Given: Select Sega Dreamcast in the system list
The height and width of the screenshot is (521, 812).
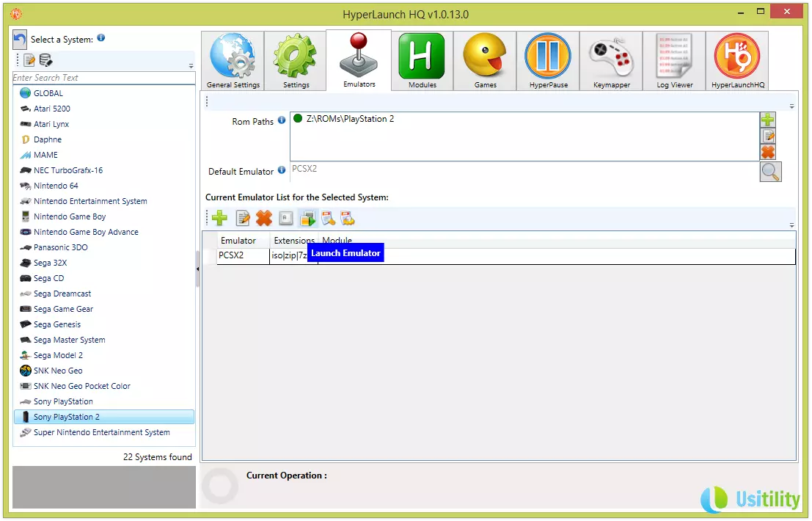Looking at the screenshot, I should click(62, 294).
